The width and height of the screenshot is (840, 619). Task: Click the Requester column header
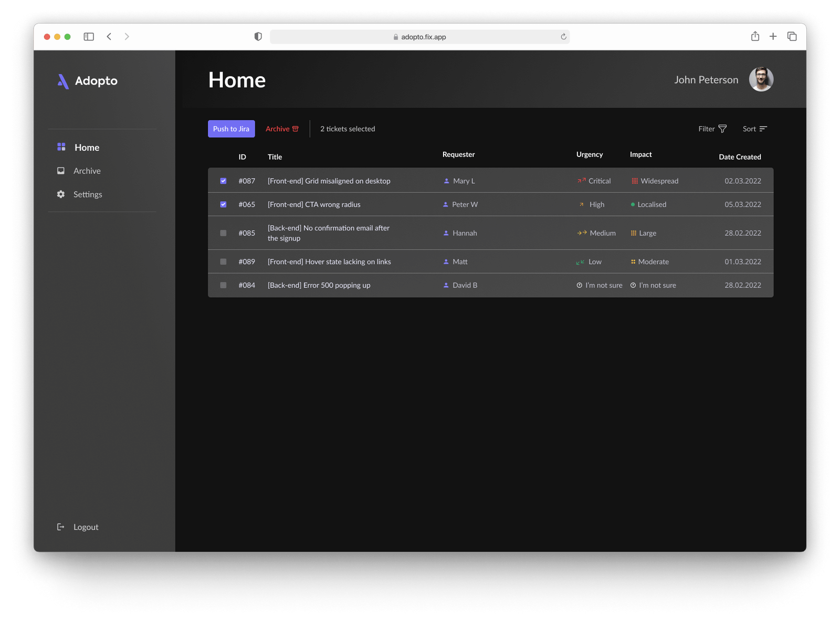click(x=458, y=154)
